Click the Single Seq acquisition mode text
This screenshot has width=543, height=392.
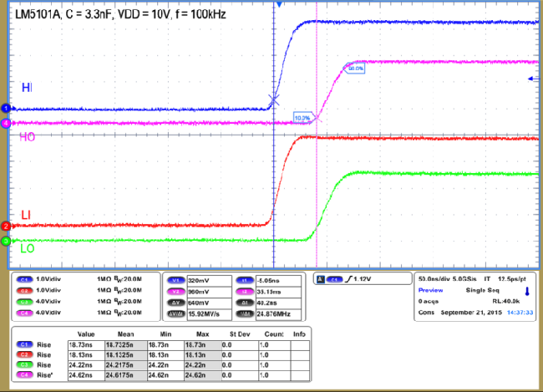click(x=482, y=290)
